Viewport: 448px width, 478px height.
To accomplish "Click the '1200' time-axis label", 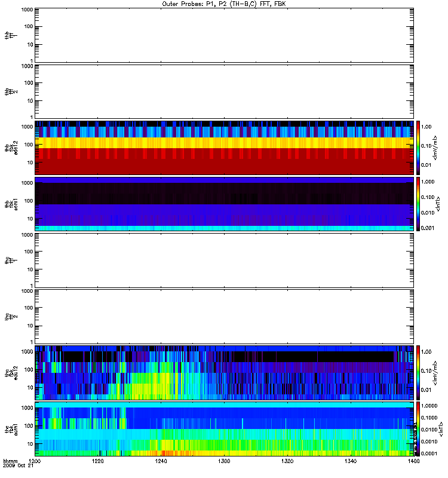I will click(35, 461).
